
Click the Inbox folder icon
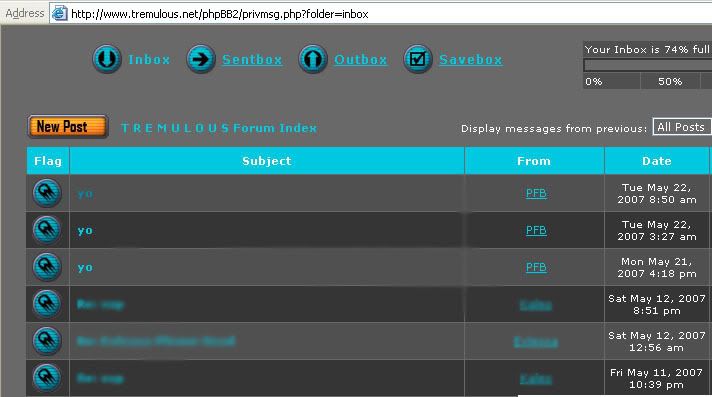coord(107,59)
